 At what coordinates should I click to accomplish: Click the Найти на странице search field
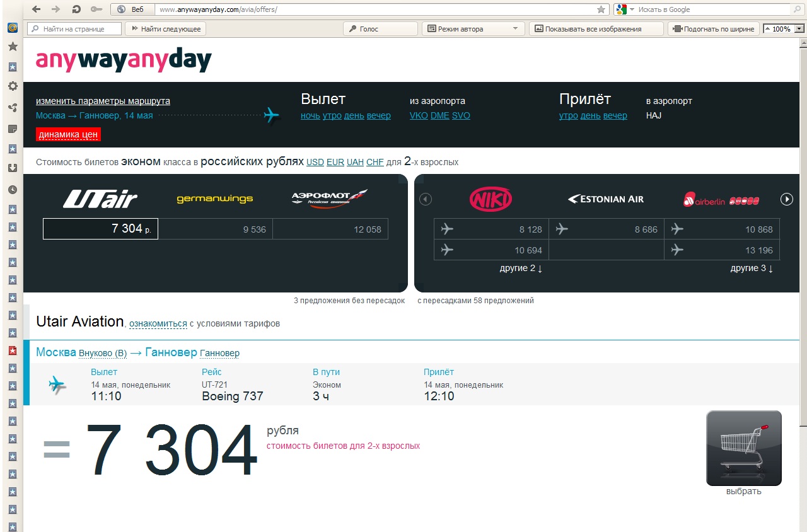pyautogui.click(x=74, y=29)
